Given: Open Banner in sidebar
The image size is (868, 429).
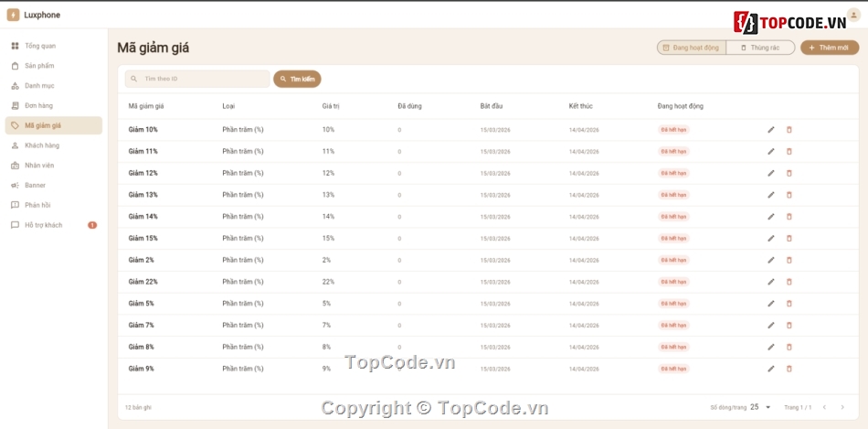Looking at the screenshot, I should coord(54,185).
